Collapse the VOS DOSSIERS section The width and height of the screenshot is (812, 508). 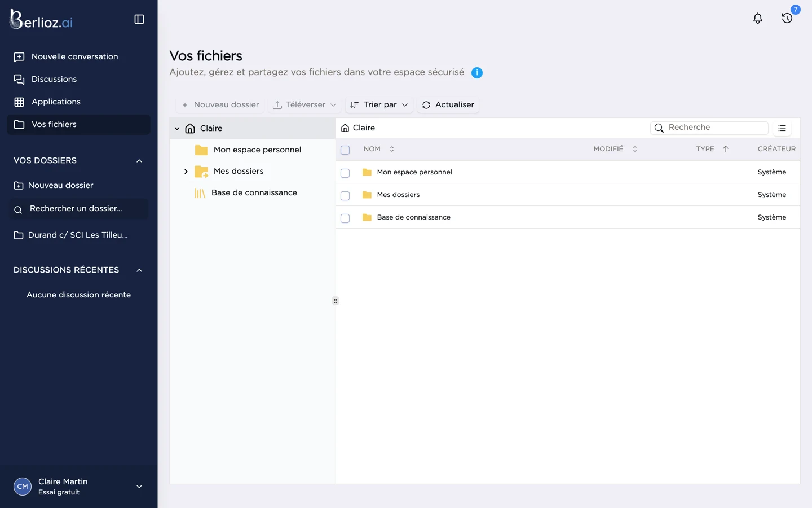tap(139, 161)
